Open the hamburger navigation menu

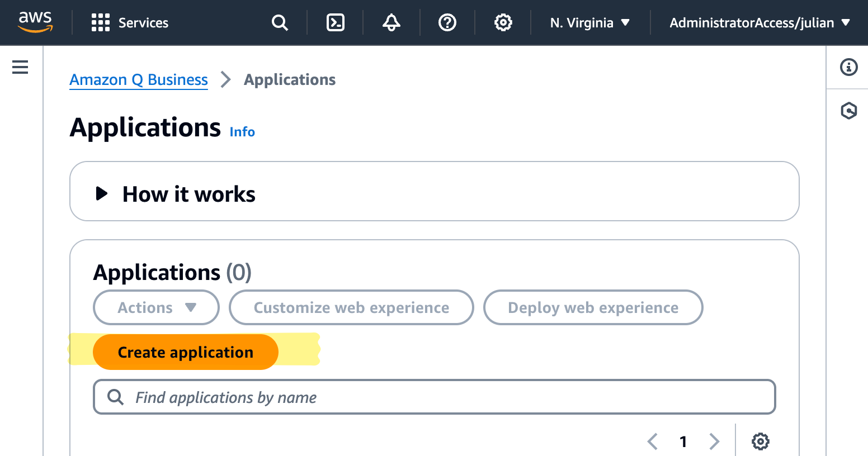coord(20,67)
